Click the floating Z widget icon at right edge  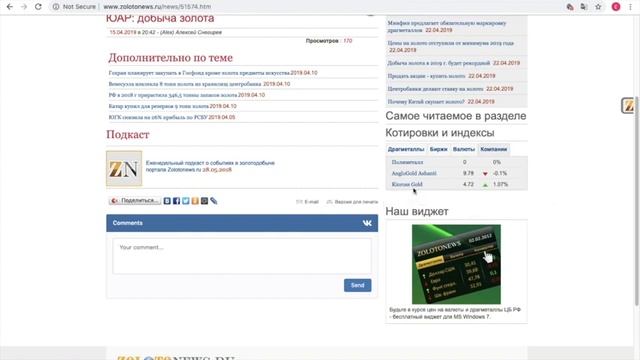(628, 106)
